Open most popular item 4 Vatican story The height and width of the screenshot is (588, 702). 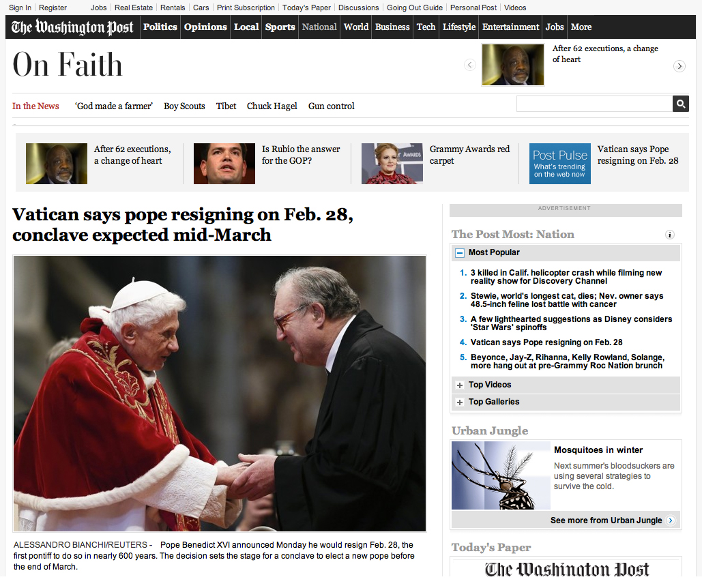546,343
